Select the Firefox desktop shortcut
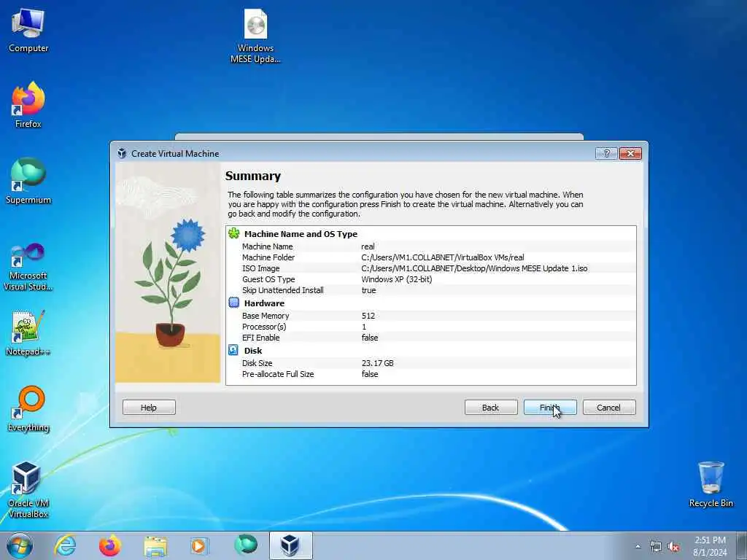This screenshot has height=560, width=747. coord(28,105)
